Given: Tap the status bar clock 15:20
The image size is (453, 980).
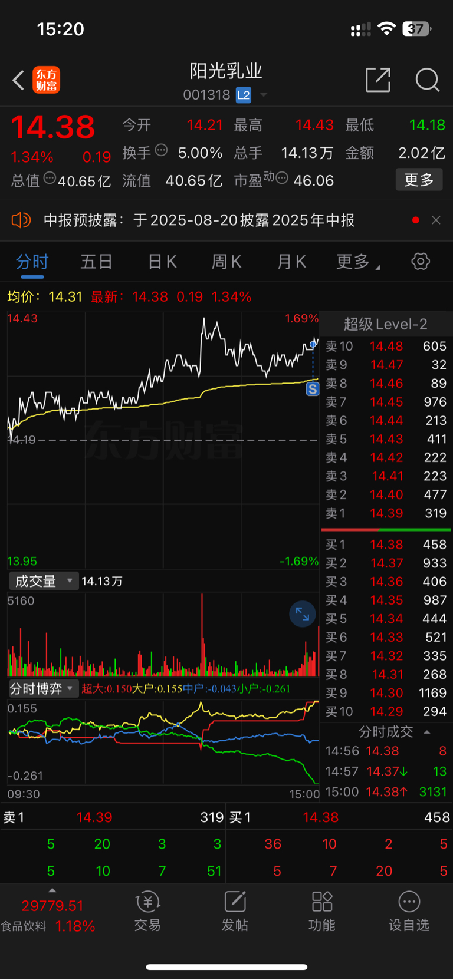Looking at the screenshot, I should tap(60, 29).
